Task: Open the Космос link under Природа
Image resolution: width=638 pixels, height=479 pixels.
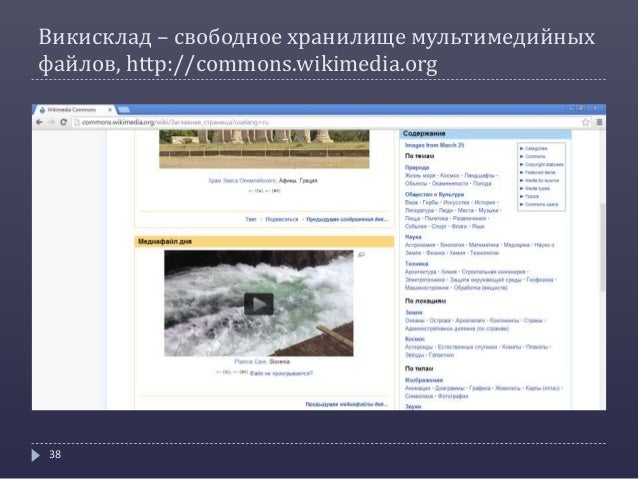Action: click(x=450, y=175)
